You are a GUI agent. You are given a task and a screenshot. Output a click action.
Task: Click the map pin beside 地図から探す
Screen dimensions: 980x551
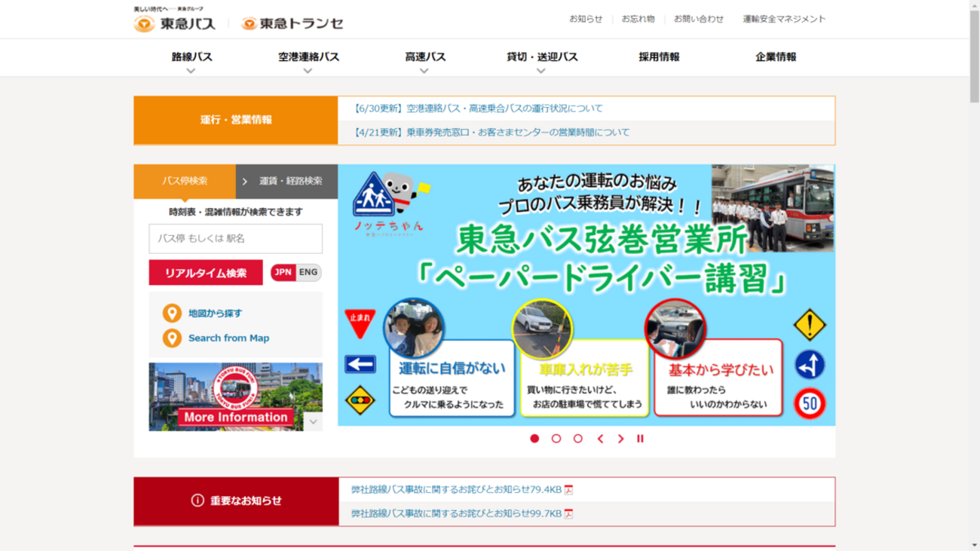[172, 314]
